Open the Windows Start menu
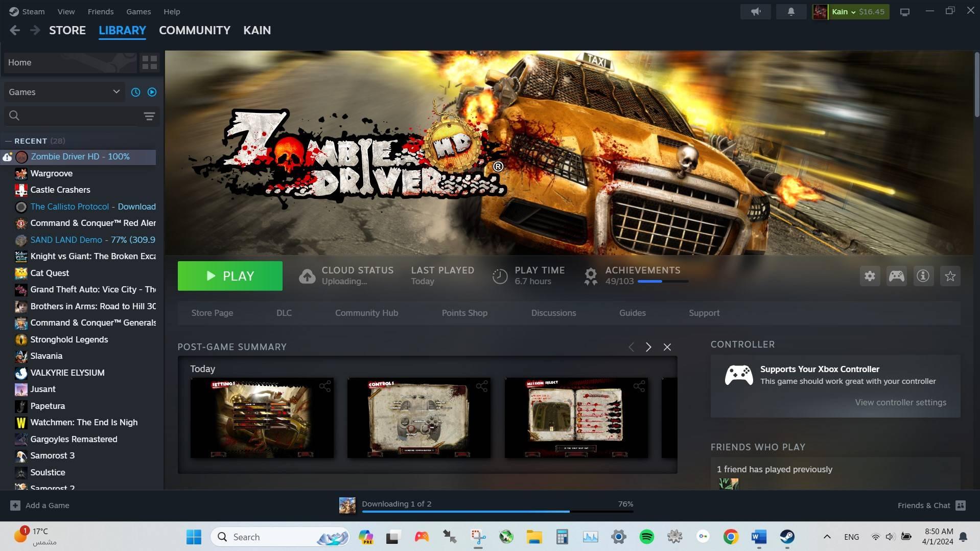This screenshot has width=980, height=551. click(x=194, y=537)
